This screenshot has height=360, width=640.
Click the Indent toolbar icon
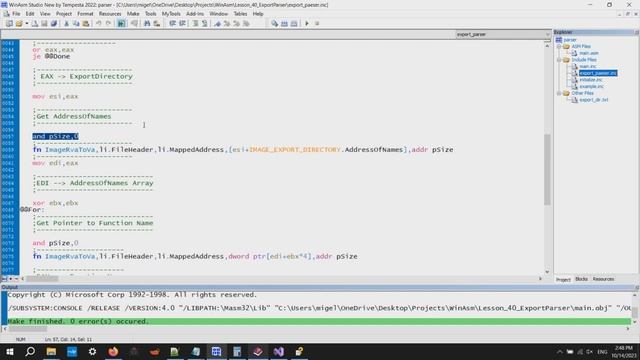(x=172, y=24)
